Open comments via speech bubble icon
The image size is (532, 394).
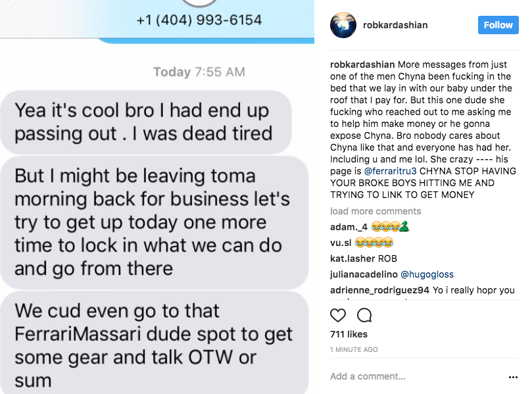coord(364,315)
